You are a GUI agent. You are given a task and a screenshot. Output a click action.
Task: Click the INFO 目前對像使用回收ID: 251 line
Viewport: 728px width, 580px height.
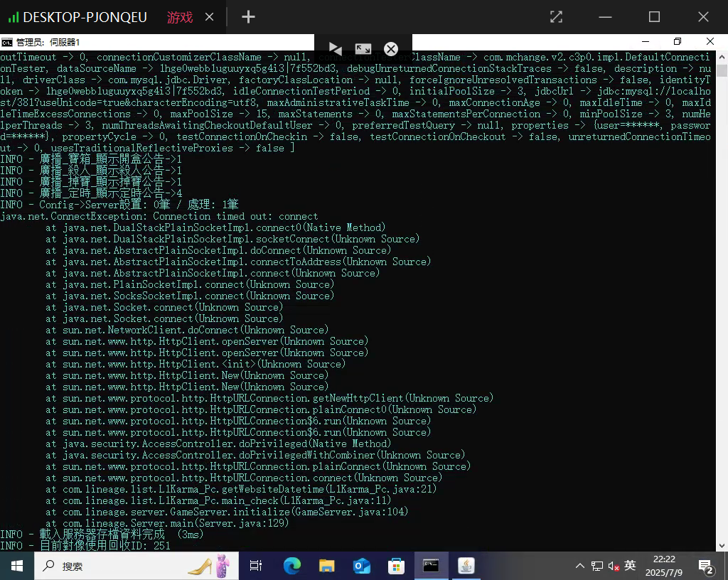pyautogui.click(x=85, y=546)
